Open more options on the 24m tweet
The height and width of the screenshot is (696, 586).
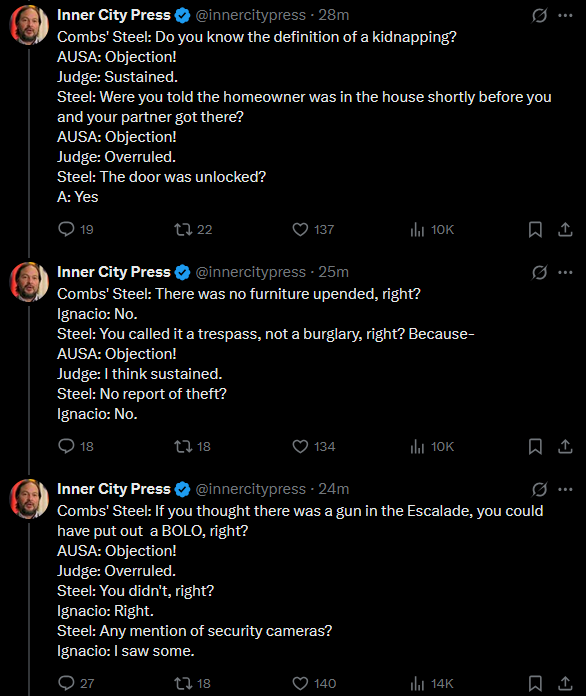click(x=565, y=489)
